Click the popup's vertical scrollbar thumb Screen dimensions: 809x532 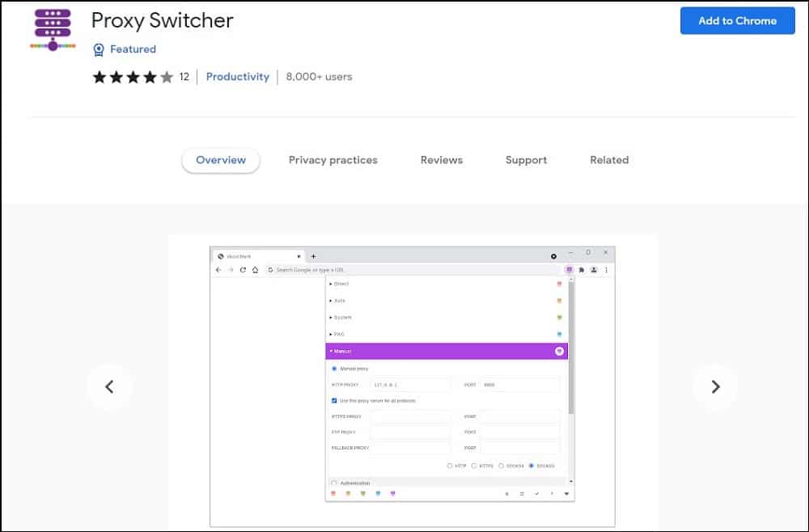(x=570, y=348)
